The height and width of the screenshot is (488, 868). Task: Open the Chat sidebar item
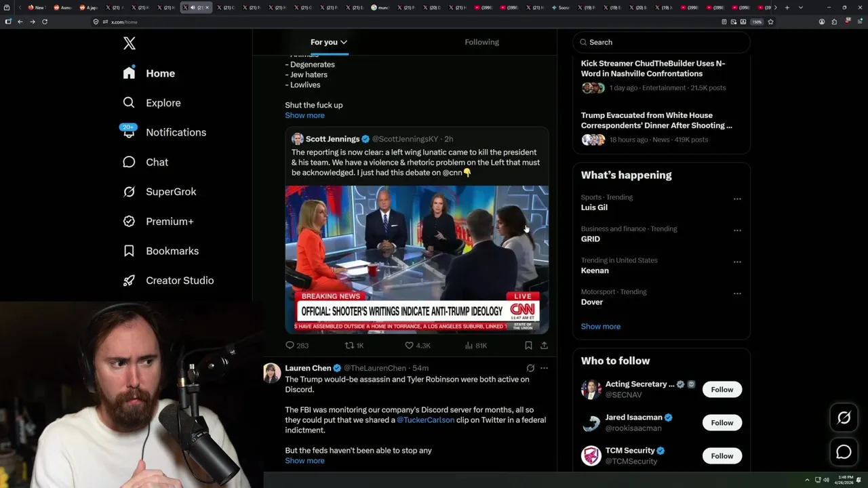click(145, 162)
